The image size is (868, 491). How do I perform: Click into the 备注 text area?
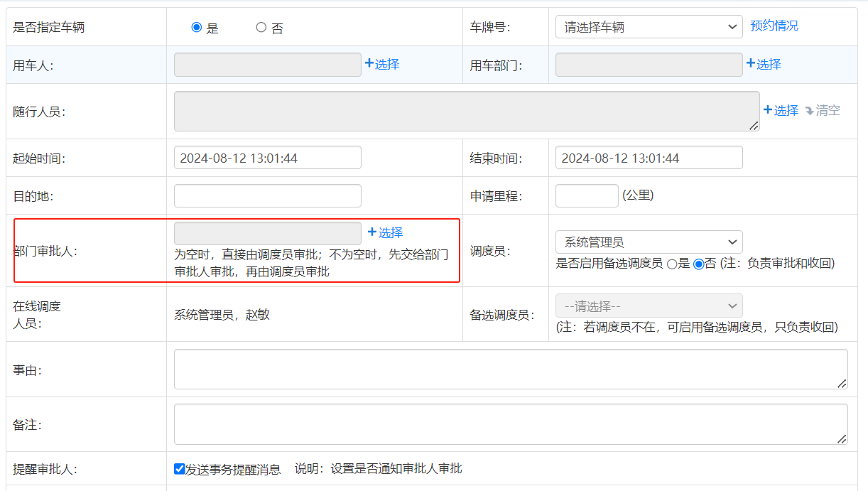tap(510, 424)
